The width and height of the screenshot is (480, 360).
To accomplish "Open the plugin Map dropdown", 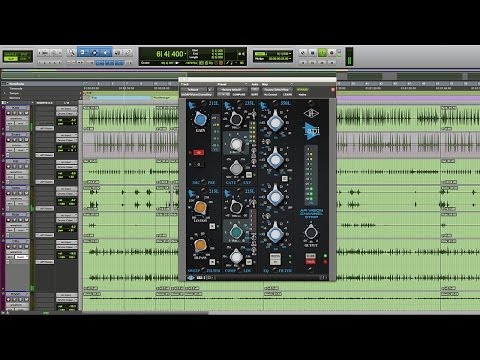I will [277, 90].
